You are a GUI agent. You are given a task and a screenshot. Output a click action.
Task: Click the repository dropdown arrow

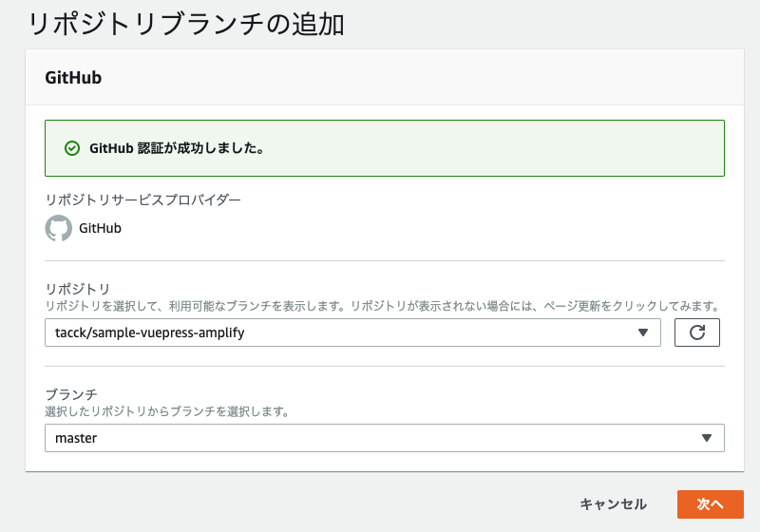point(643,332)
